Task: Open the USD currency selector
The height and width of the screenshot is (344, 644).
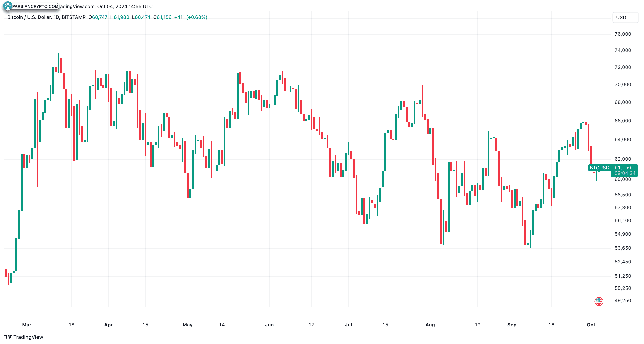Action: coord(625,17)
